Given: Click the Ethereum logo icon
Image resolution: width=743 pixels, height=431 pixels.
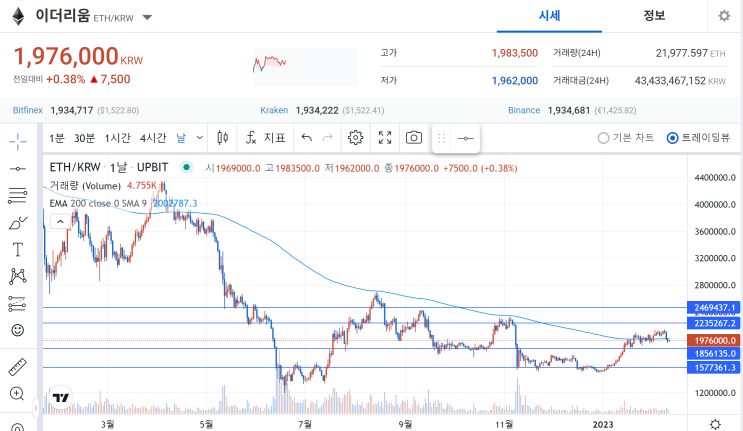Looking at the screenshot, I should (18, 17).
